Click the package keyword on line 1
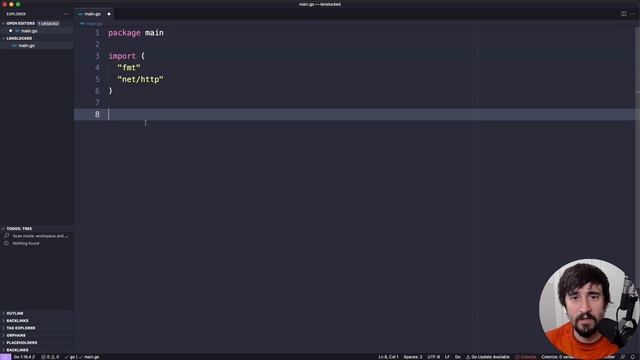The image size is (640, 360). [124, 33]
